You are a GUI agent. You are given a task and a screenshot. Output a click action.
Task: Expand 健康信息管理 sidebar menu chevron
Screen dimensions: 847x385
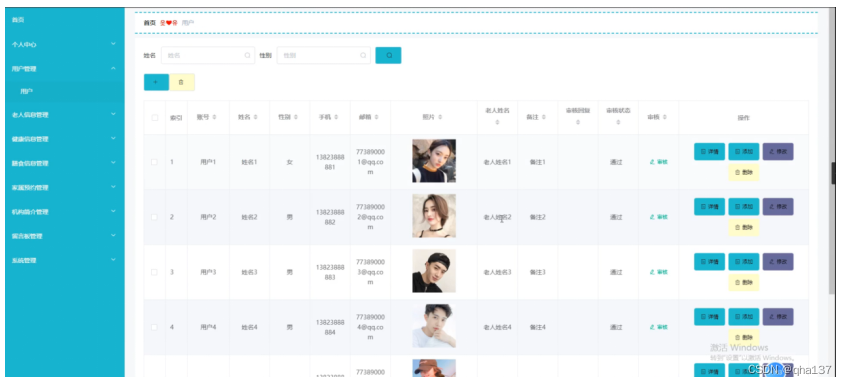pos(113,138)
